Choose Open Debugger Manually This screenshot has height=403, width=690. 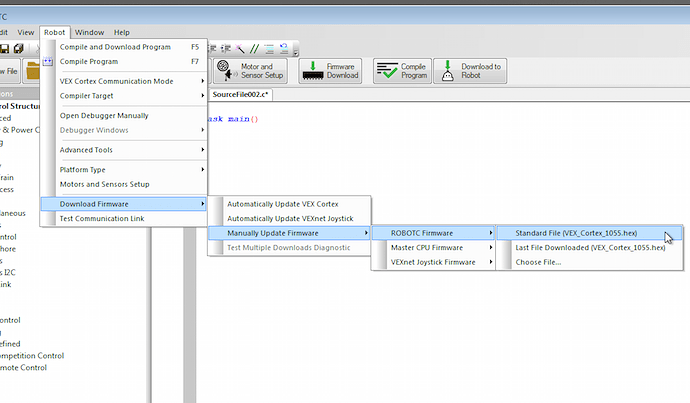click(x=124, y=115)
